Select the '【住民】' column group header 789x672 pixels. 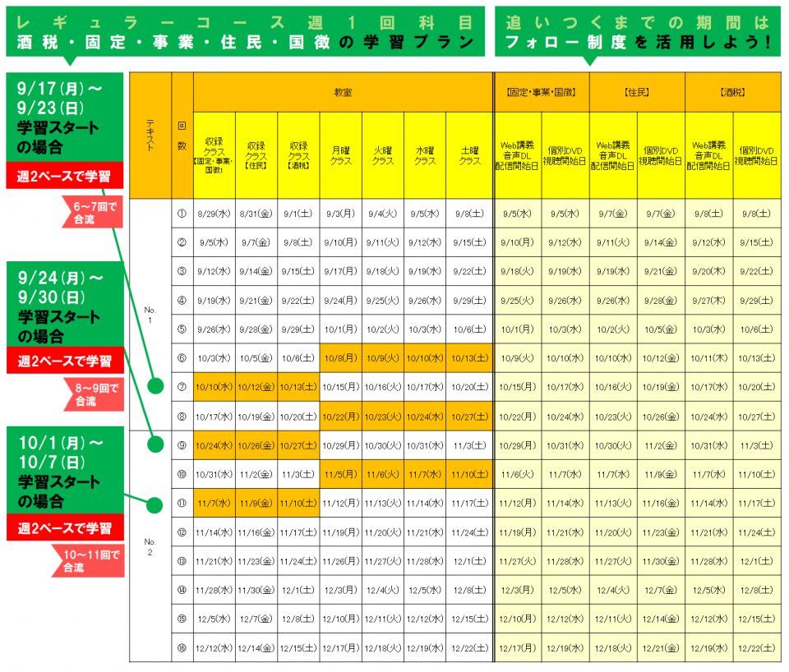pyautogui.click(x=637, y=92)
